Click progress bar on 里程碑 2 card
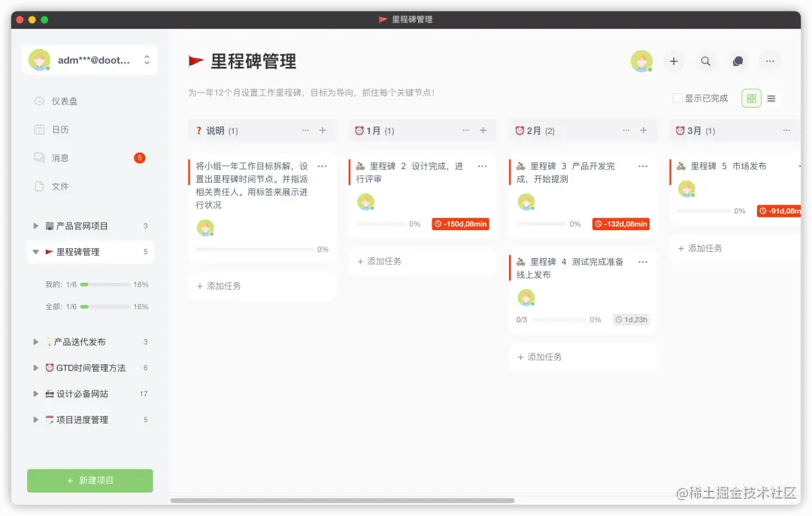Image resolution: width=812 pixels, height=516 pixels. coord(380,224)
